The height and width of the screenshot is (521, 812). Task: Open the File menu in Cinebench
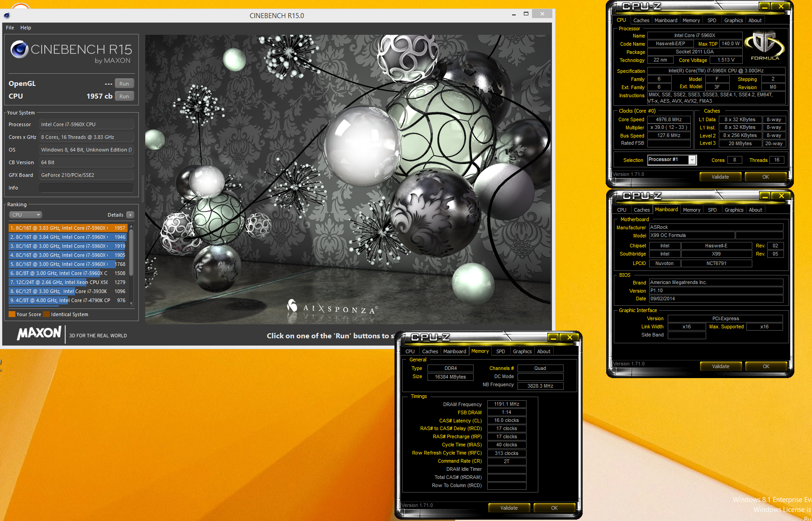pyautogui.click(x=10, y=28)
